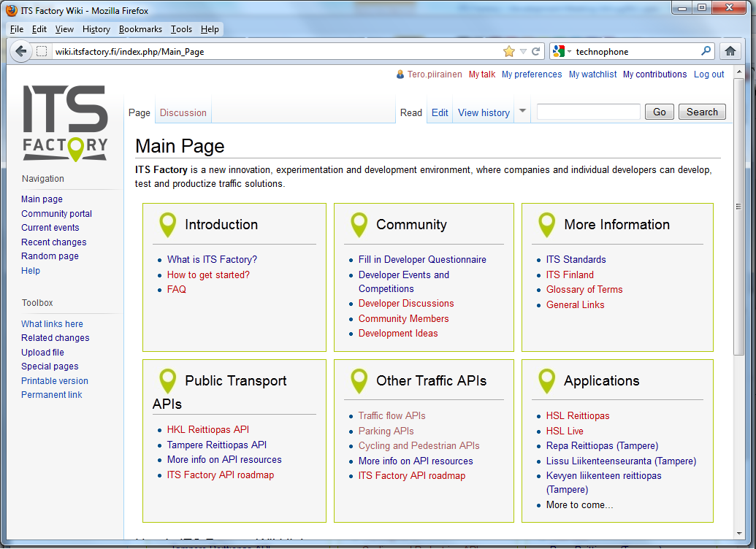Viewport: 756px width, 549px height.
Task: Open the address bar history dropdown arrow
Action: pyautogui.click(x=523, y=52)
